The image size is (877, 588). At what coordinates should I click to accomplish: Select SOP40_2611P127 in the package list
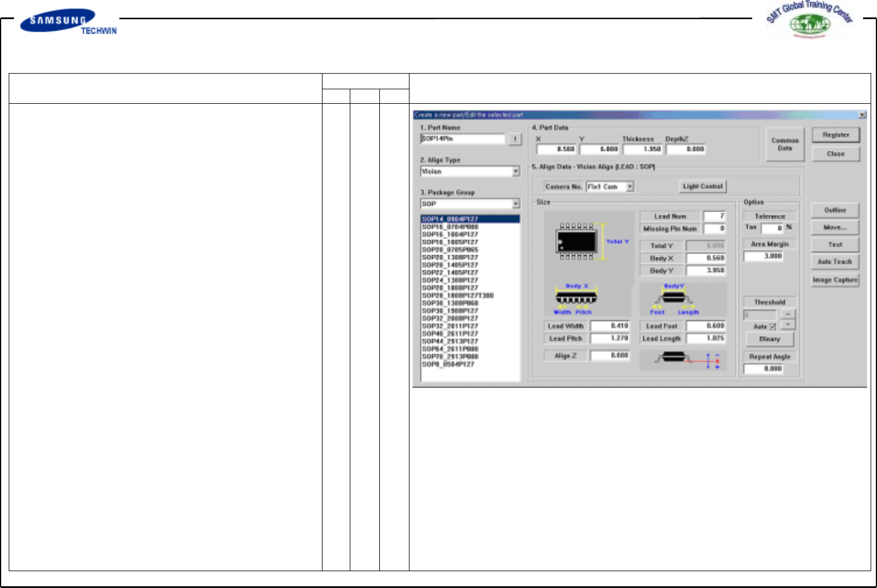470,333
